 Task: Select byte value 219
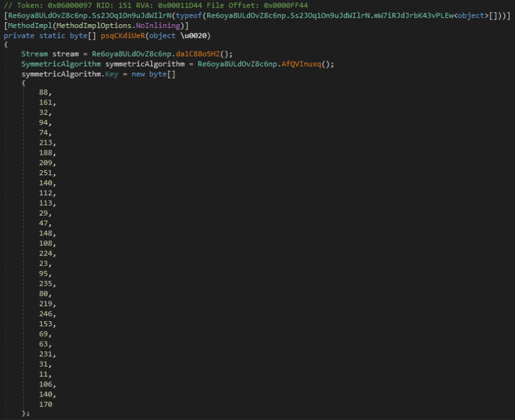[45, 304]
